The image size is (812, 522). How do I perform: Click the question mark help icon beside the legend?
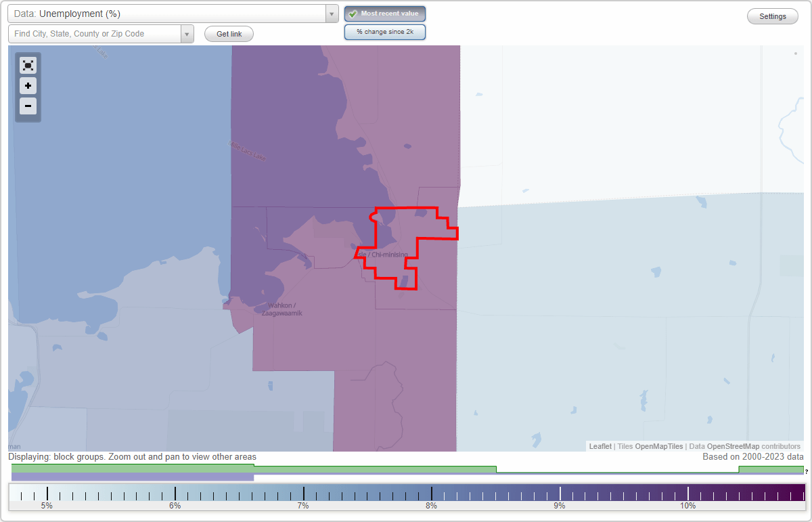pos(805,472)
